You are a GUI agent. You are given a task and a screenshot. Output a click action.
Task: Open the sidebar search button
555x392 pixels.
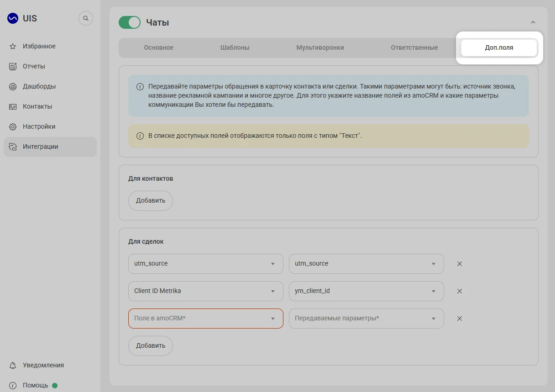tap(86, 19)
